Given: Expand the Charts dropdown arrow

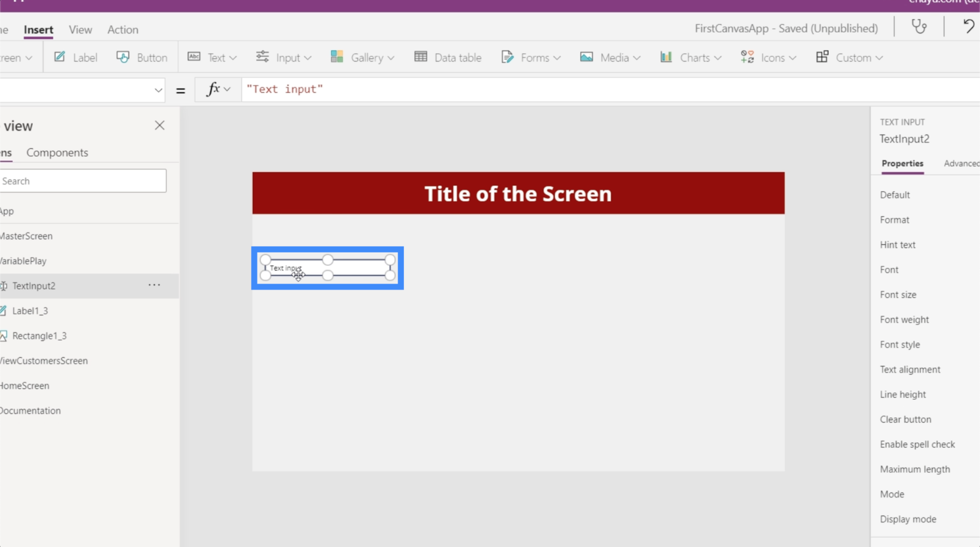Looking at the screenshot, I should [717, 58].
